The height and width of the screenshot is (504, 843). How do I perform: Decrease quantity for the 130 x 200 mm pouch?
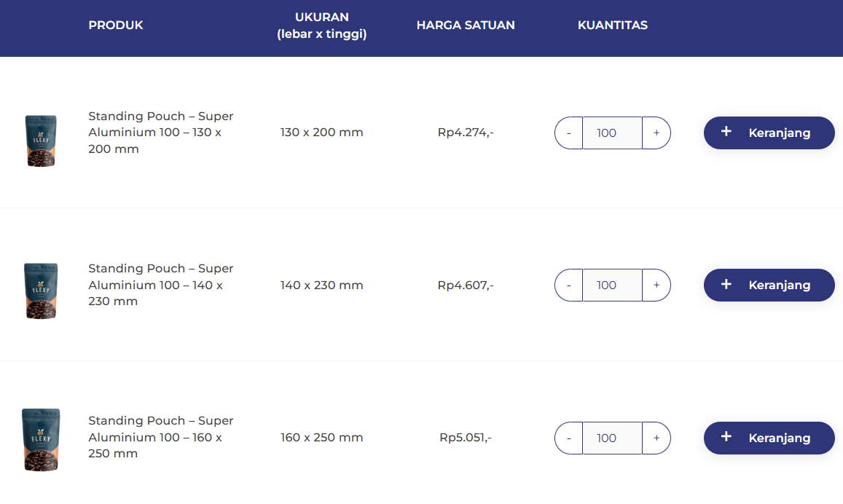(x=568, y=133)
